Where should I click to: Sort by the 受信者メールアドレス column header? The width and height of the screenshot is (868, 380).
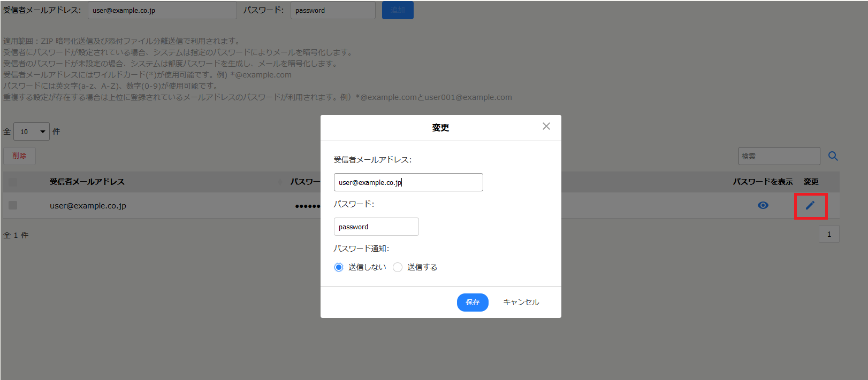pos(87,182)
